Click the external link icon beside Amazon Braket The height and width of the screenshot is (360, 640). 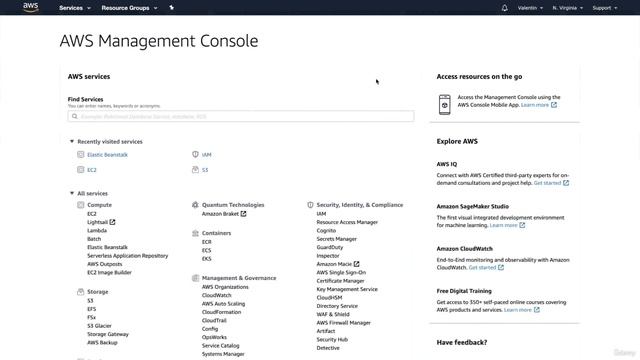point(243,213)
